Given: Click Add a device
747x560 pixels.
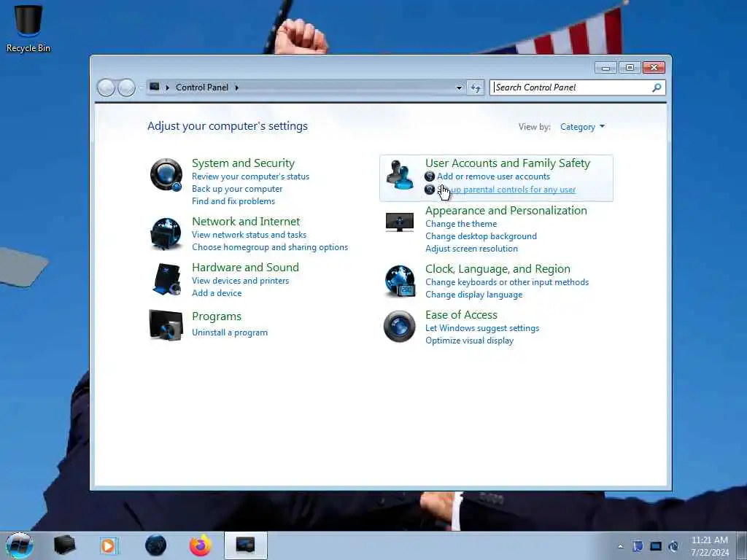Looking at the screenshot, I should pyautogui.click(x=217, y=293).
